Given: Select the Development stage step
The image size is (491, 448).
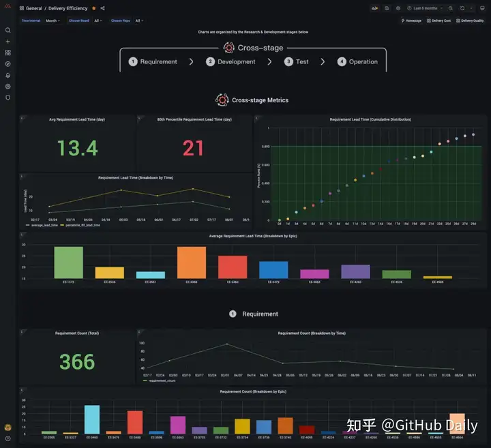Looking at the screenshot, I should click(x=230, y=61).
